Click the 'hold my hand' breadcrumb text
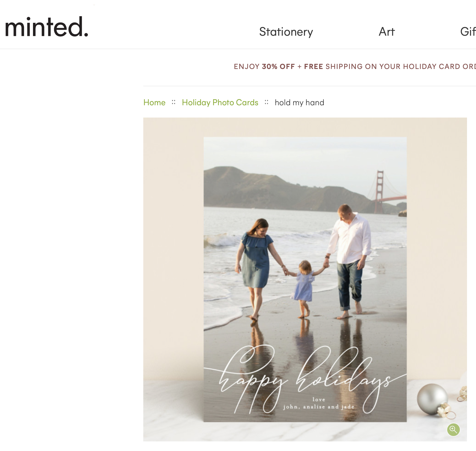 tap(299, 103)
